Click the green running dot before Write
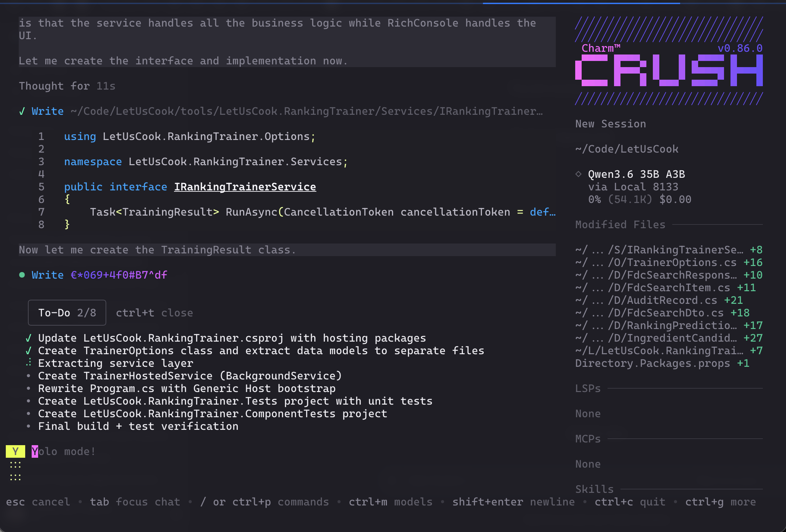This screenshot has width=786, height=532. click(22, 275)
